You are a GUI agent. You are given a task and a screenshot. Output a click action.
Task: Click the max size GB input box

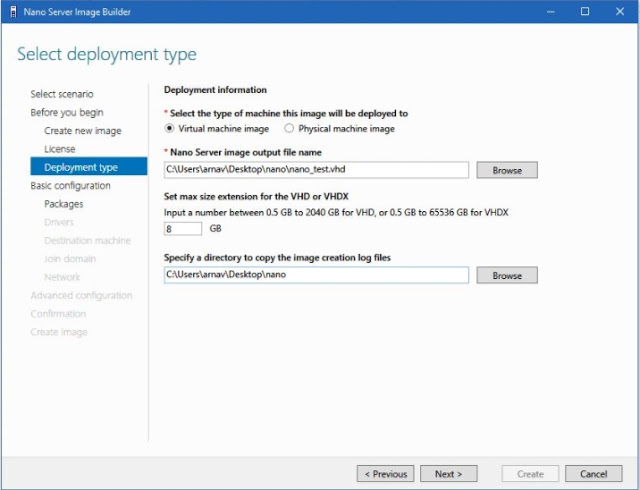pos(183,228)
